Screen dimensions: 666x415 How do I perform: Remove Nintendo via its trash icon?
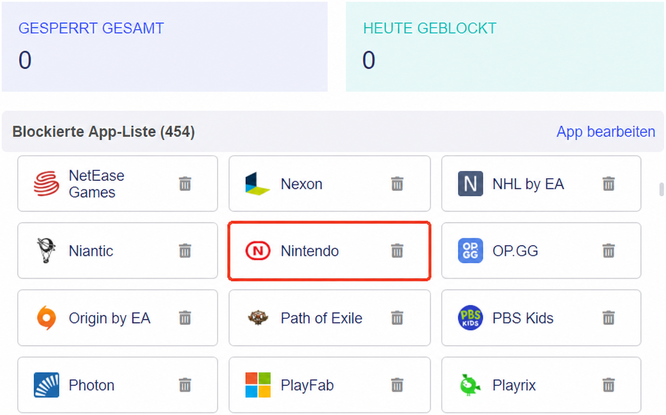(397, 251)
